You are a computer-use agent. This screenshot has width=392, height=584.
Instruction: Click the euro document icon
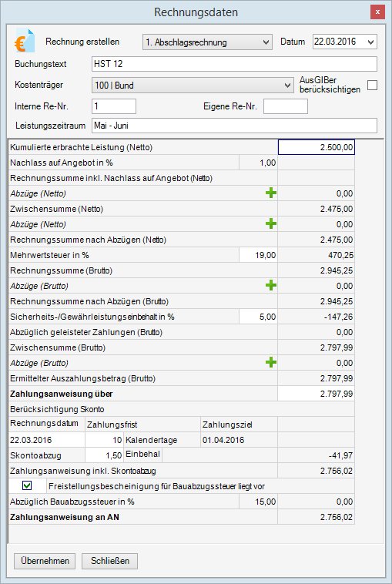[25, 41]
